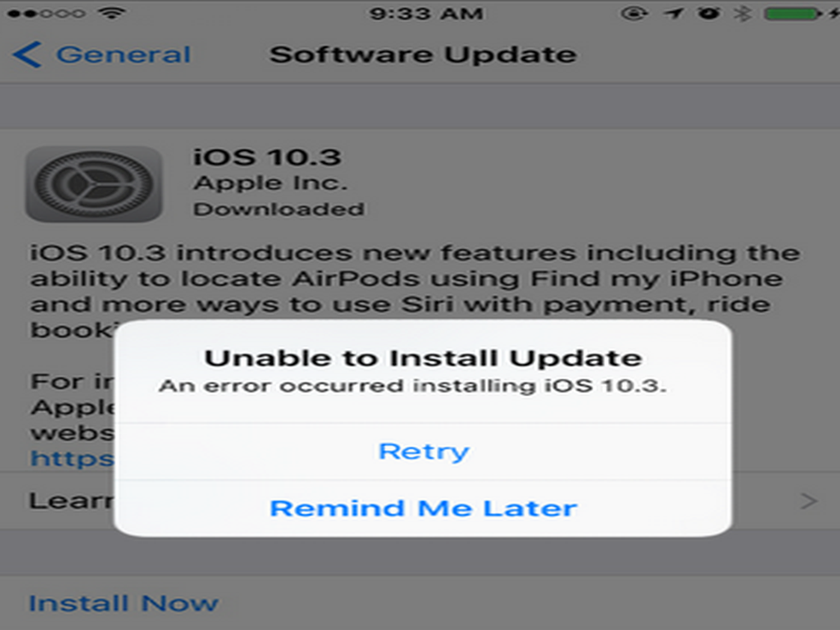Tap the Unable to Install Update heading
Image resolution: width=840 pixels, height=630 pixels.
pos(423,359)
